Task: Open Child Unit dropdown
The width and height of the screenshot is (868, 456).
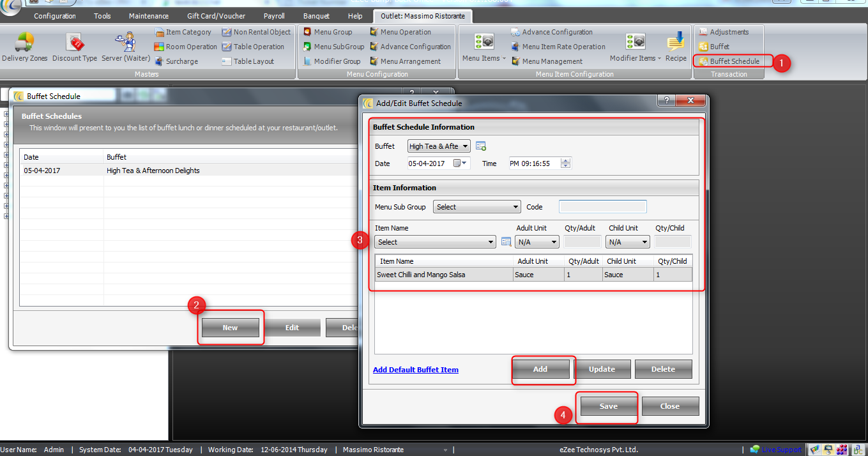Action: coord(628,242)
